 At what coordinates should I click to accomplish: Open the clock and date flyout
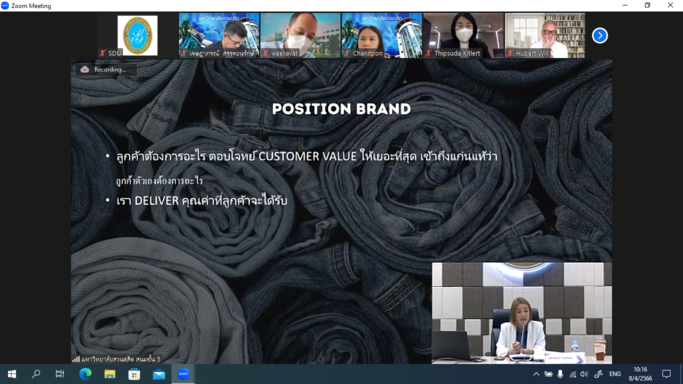pos(640,374)
